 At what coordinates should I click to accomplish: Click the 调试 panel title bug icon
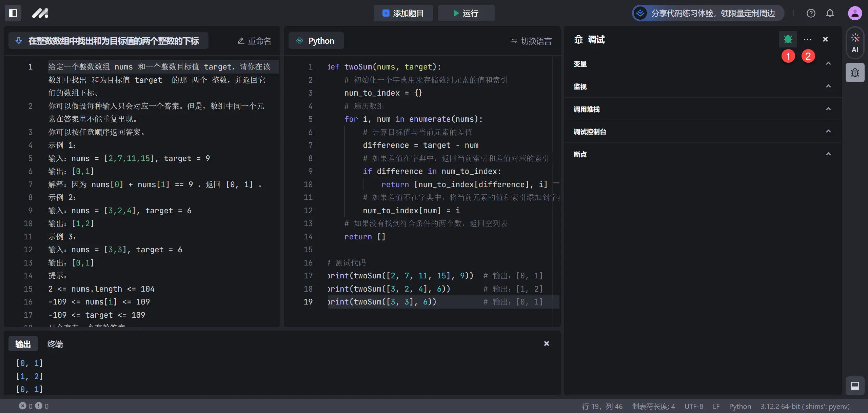point(578,40)
